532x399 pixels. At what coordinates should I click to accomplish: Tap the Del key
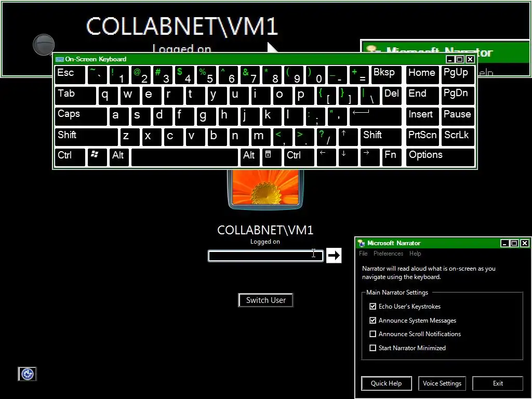[392, 96]
